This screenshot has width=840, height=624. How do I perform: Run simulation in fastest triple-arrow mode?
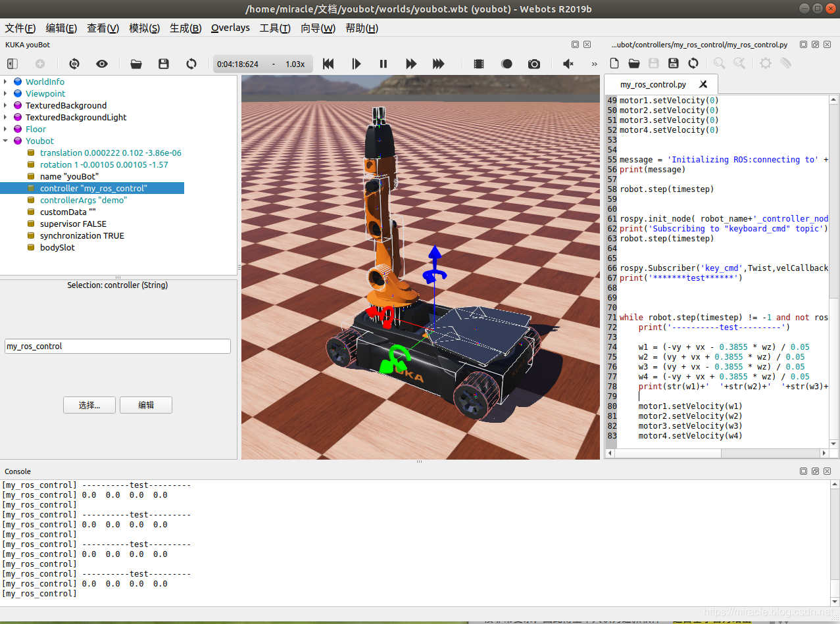pyautogui.click(x=439, y=64)
